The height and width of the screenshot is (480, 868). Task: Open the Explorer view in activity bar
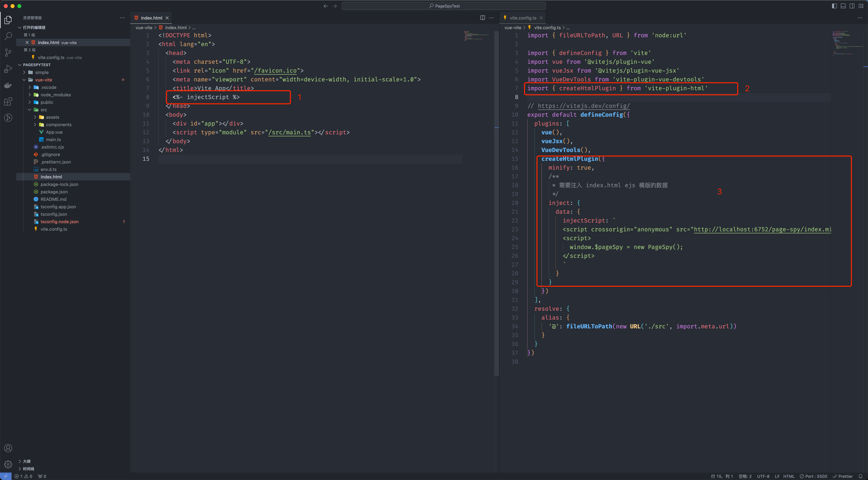[8, 20]
